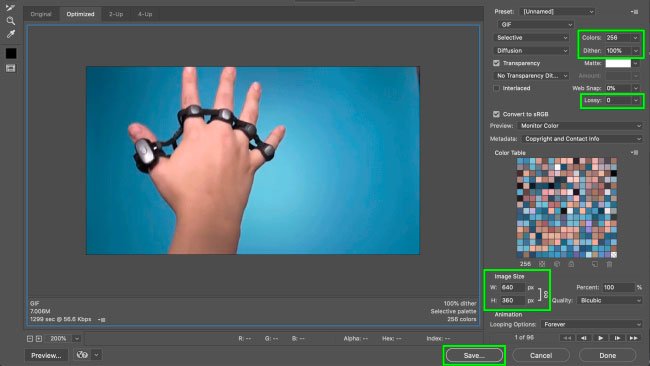Open the browser selection dropdown arrow beside globe
650x366 pixels.
[96, 355]
